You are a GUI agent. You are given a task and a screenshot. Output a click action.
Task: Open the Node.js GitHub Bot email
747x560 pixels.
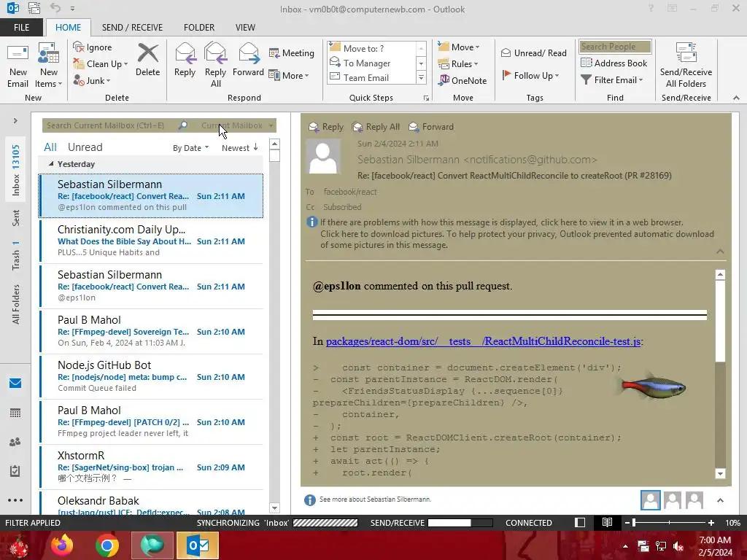152,377
